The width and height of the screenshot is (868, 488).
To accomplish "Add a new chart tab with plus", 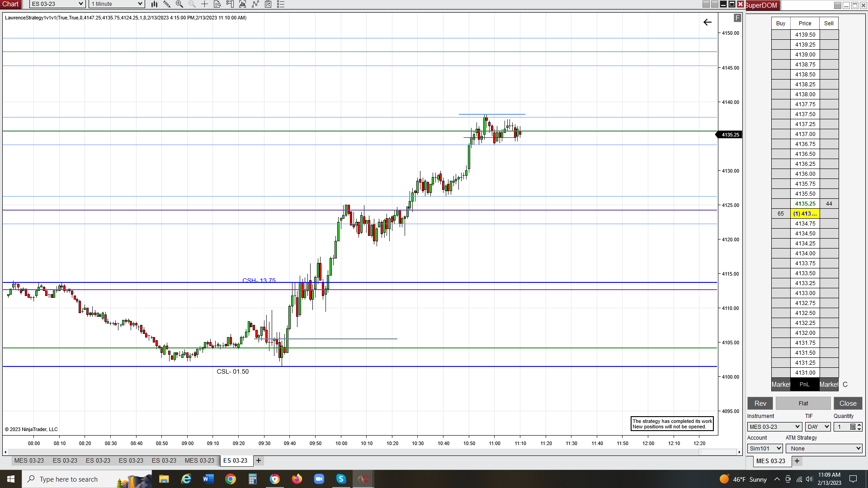I will click(259, 460).
